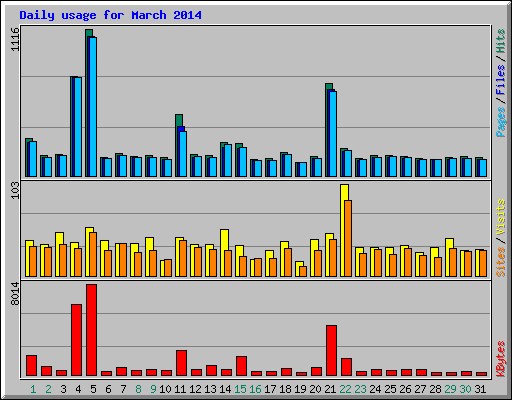The width and height of the screenshot is (512, 400).
Task: Click day 18 on the x-axis
Action: click(285, 389)
